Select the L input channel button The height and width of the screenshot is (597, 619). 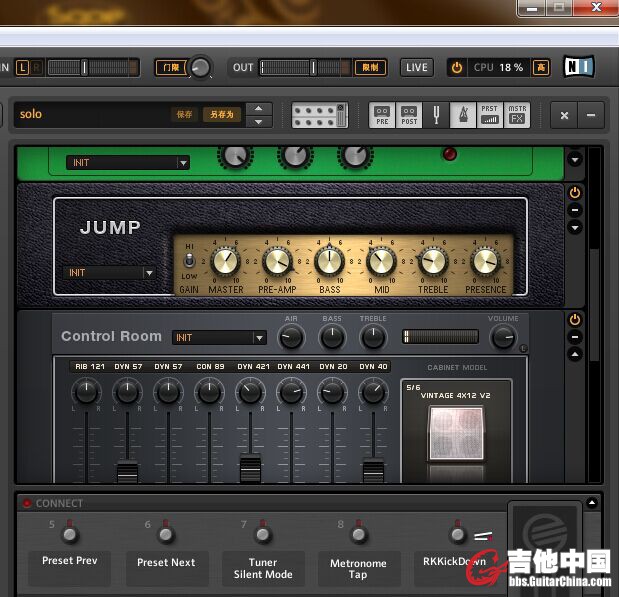22,68
